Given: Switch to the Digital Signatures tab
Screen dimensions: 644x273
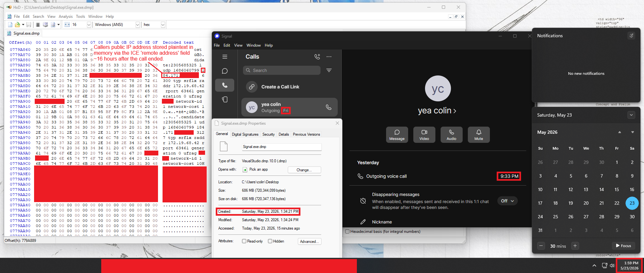Looking at the screenshot, I should coord(245,134).
